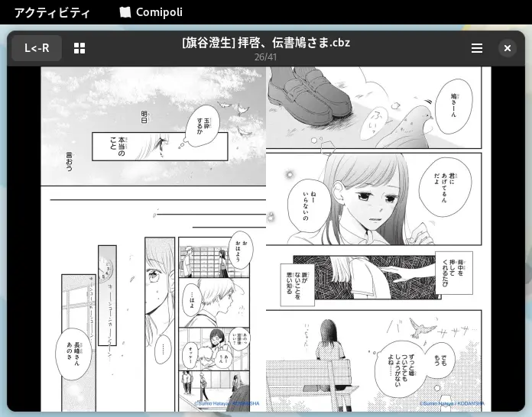Toggle the L<-R reading direction button
The image size is (532, 417).
point(37,48)
